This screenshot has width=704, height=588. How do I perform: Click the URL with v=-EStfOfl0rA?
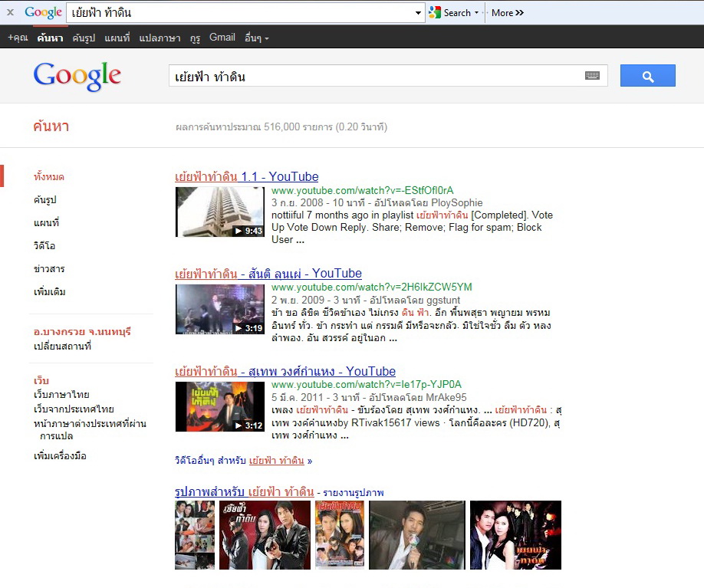coord(362,190)
